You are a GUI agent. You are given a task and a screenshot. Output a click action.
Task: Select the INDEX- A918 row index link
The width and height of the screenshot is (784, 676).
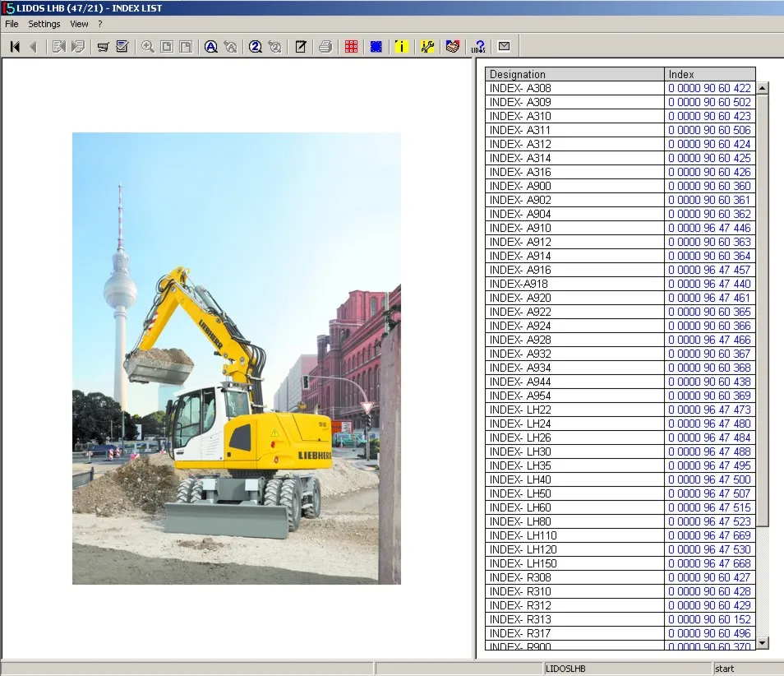(x=709, y=284)
